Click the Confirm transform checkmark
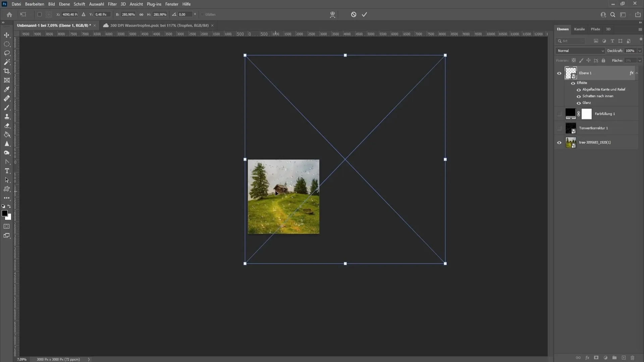644x362 pixels. (365, 14)
